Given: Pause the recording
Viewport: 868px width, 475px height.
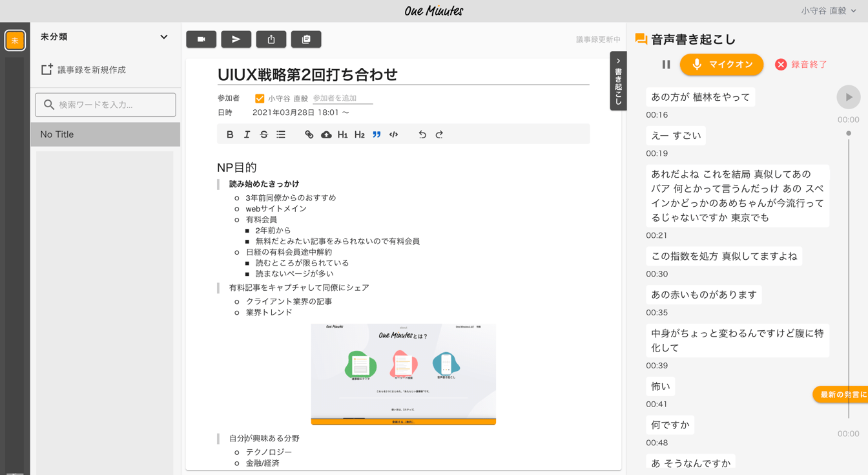Looking at the screenshot, I should [x=666, y=65].
